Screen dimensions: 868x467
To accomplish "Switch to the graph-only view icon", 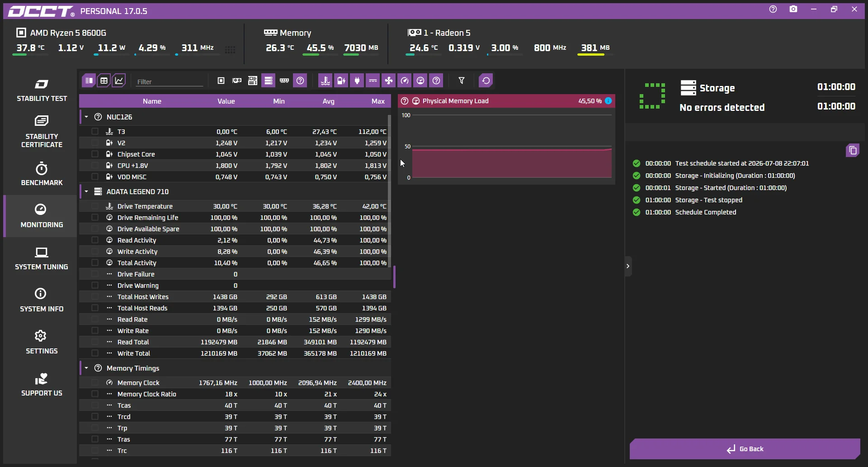I will click(119, 81).
